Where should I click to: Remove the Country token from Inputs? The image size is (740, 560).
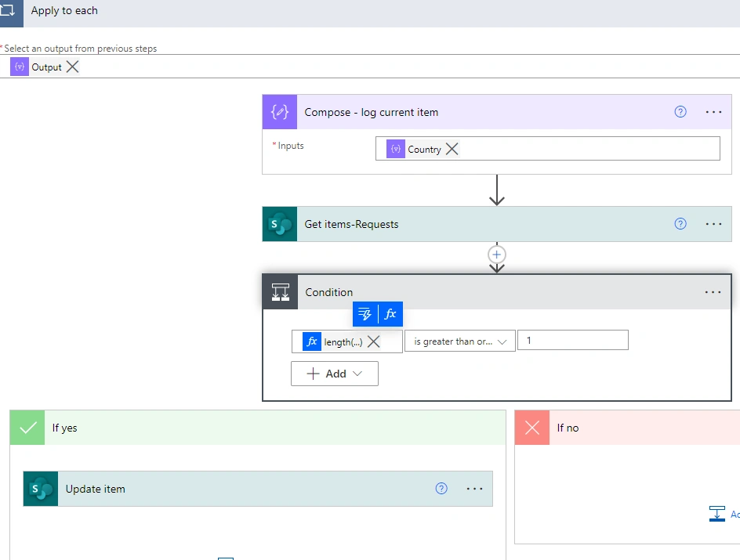452,149
